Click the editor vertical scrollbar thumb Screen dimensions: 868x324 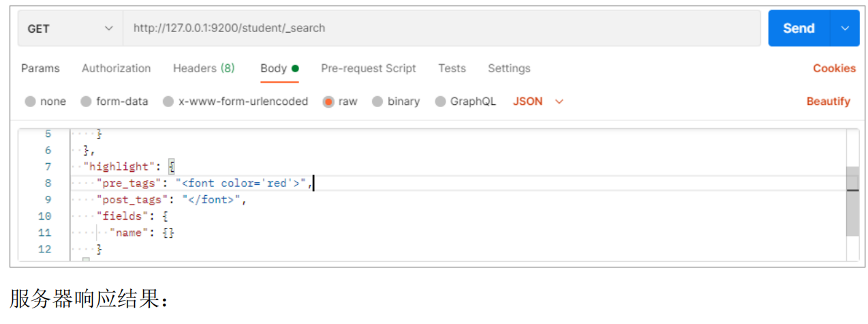(x=852, y=201)
